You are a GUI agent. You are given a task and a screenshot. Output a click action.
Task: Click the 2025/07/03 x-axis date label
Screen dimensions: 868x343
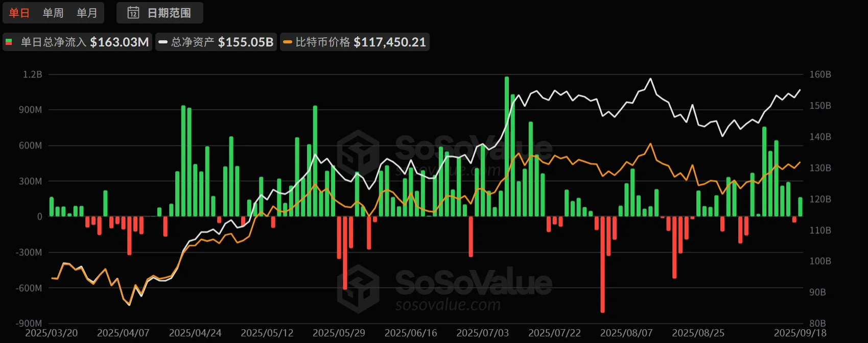point(482,333)
